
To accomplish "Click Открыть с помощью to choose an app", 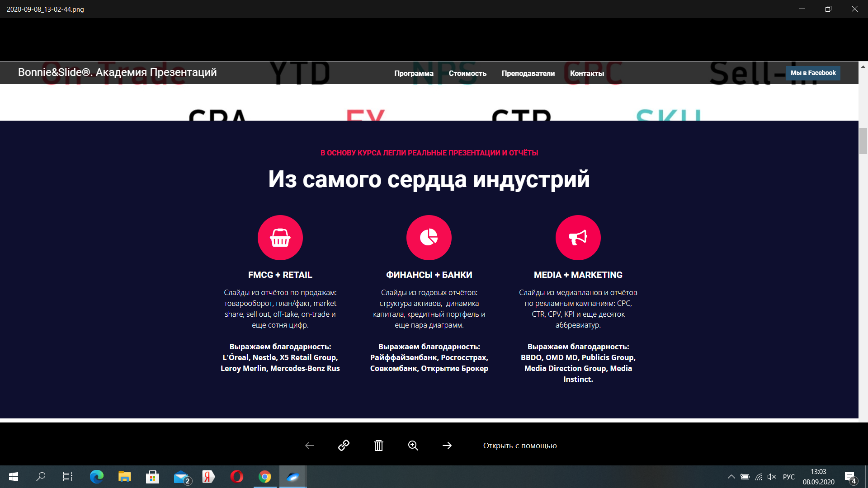I will pos(520,446).
